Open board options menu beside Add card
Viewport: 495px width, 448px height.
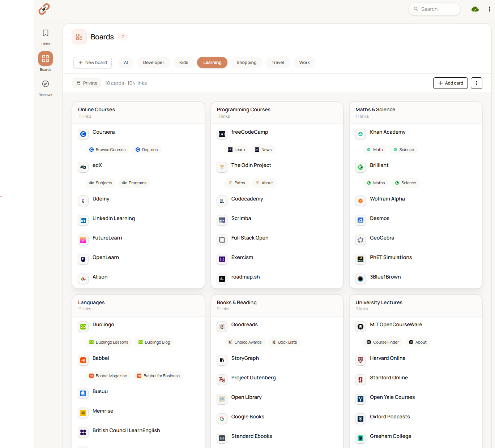click(477, 83)
